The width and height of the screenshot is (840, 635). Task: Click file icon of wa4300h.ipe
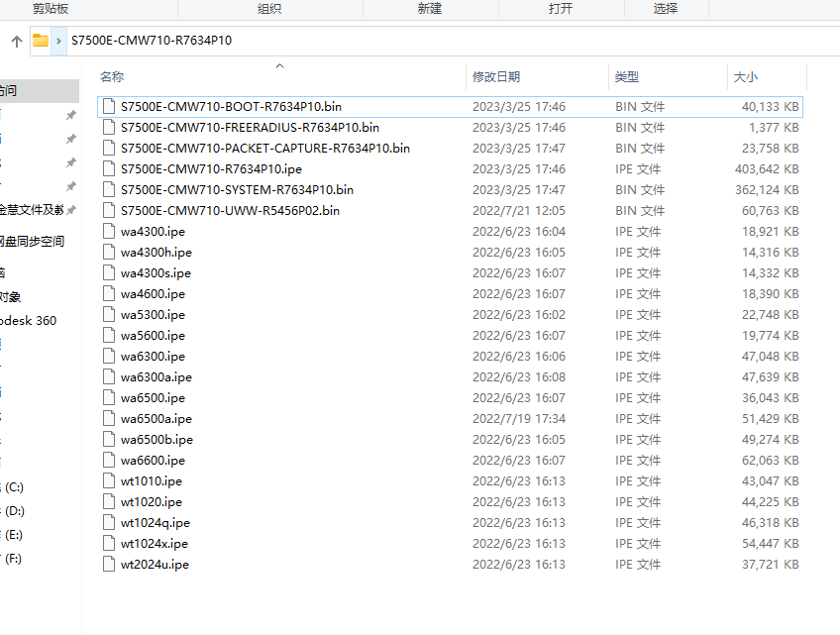point(109,253)
